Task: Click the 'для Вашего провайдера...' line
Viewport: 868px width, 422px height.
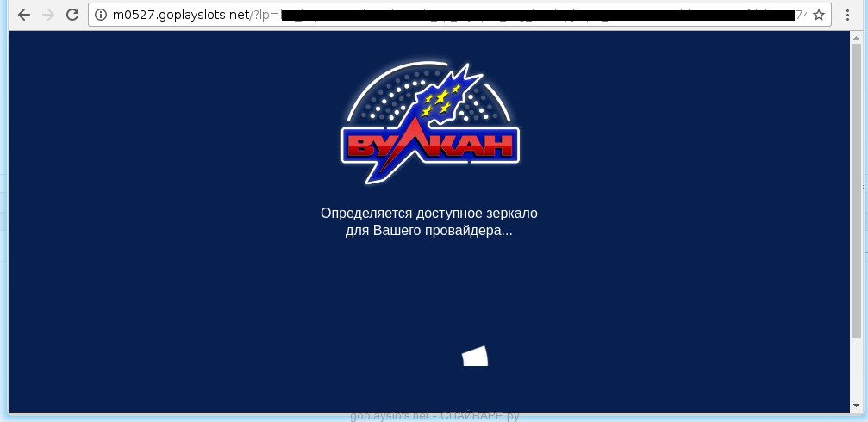Action: [x=428, y=231]
